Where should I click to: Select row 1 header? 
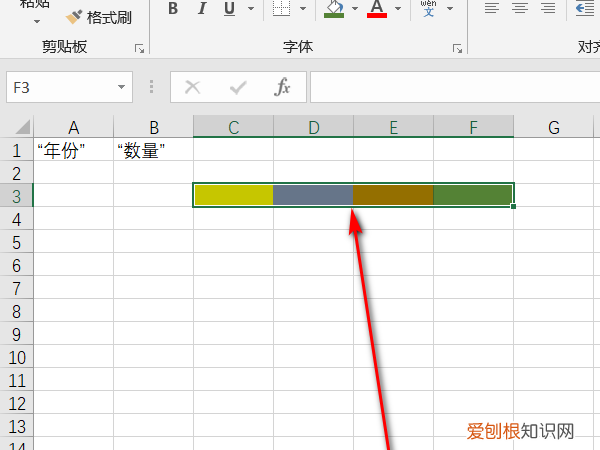coord(16,150)
